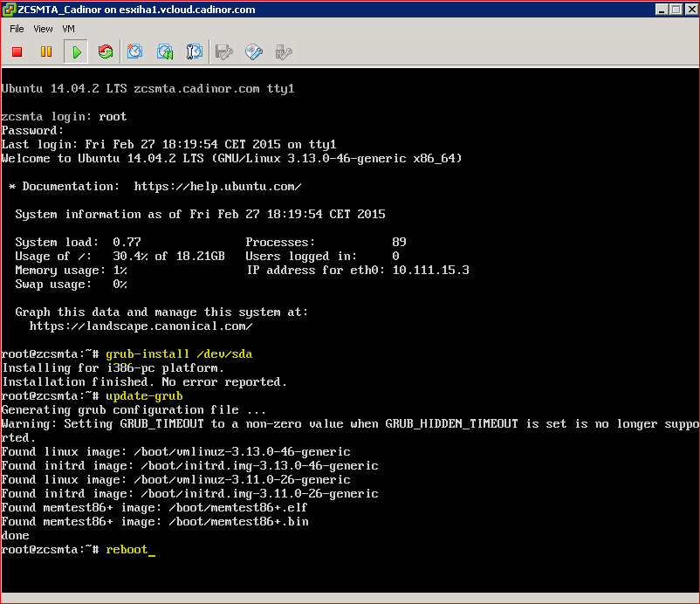This screenshot has height=604, width=700.
Task: Click the '/boot/memtest86+.elf' line
Action: point(154,508)
